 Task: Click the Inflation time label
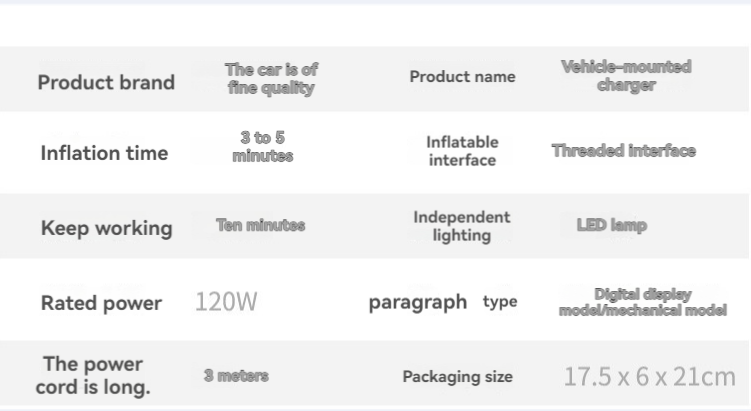(x=104, y=153)
